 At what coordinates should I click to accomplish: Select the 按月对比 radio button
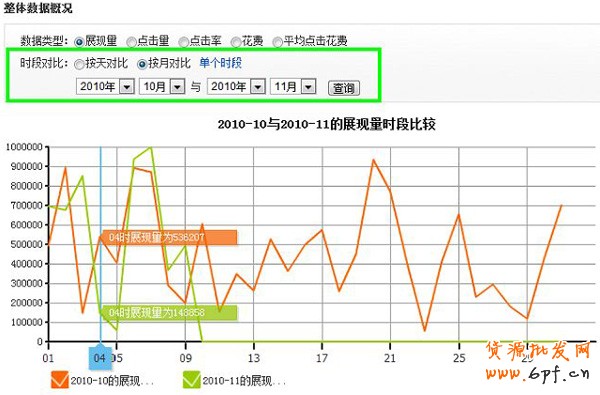pyautogui.click(x=142, y=64)
